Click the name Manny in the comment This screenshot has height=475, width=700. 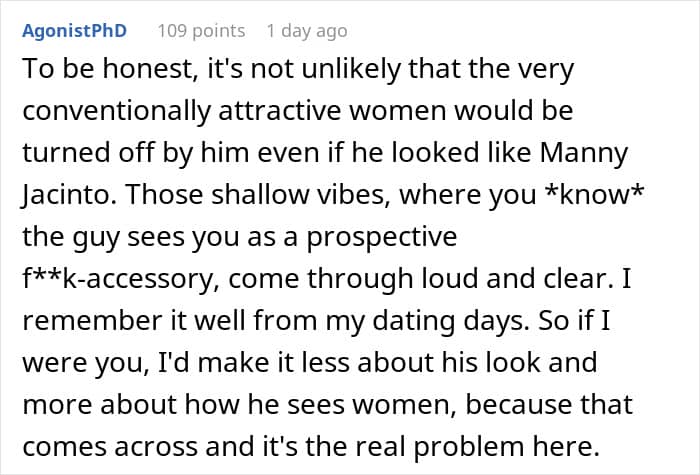tap(583, 153)
